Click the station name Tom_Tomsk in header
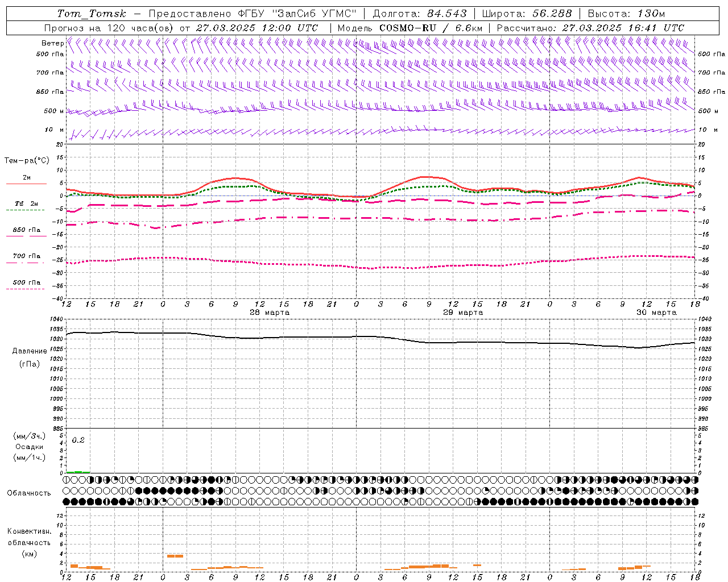 (x=92, y=14)
